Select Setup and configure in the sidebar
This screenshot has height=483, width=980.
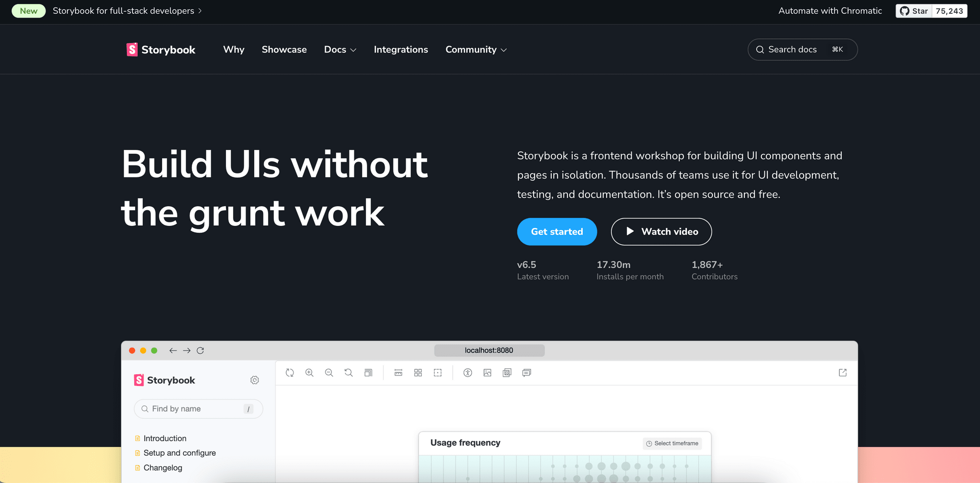click(179, 453)
